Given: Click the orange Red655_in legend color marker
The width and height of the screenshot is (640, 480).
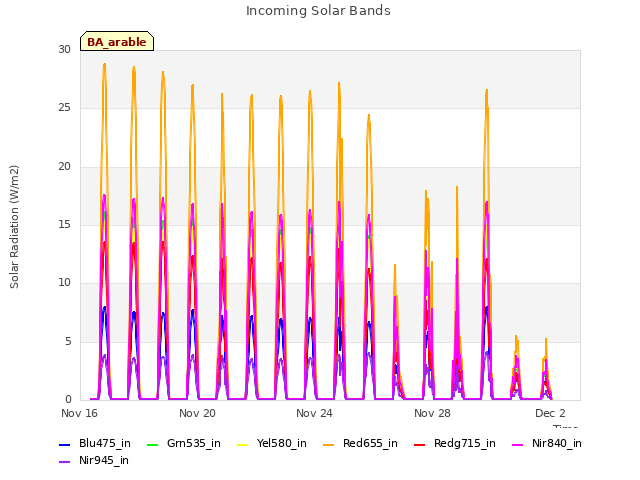Looking at the screenshot, I should point(329,444).
